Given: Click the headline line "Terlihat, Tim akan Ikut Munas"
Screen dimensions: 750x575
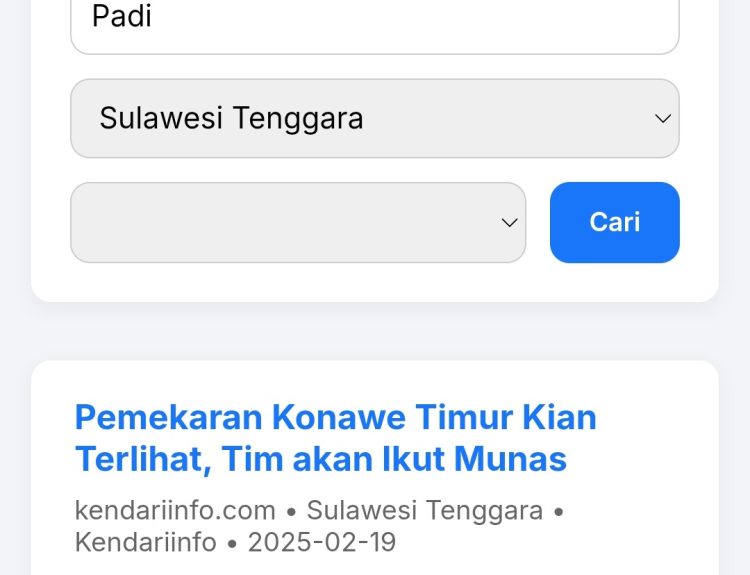Looking at the screenshot, I should (320, 459).
